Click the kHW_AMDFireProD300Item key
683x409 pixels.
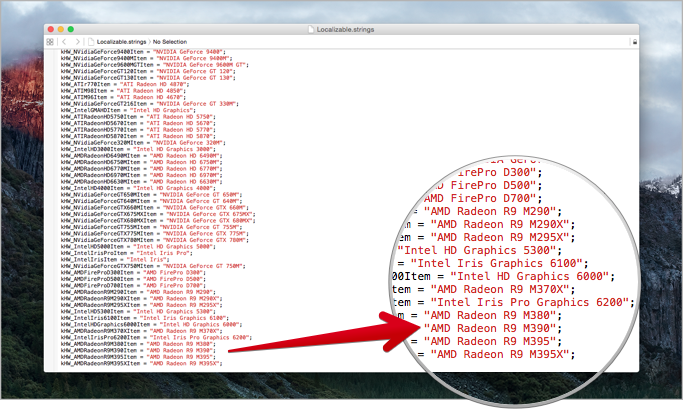tap(97, 273)
